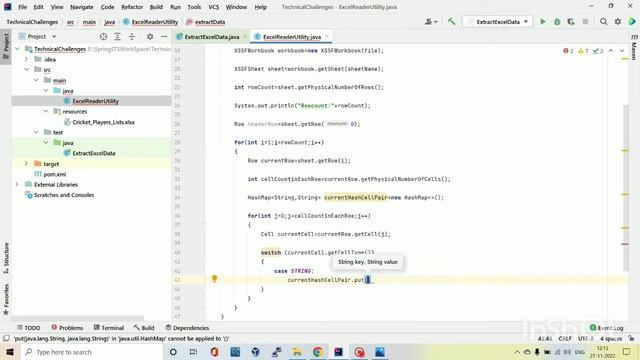The height and width of the screenshot is (360, 640).
Task: Toggle the Structure side tool button
Action: pyautogui.click(x=6, y=258)
